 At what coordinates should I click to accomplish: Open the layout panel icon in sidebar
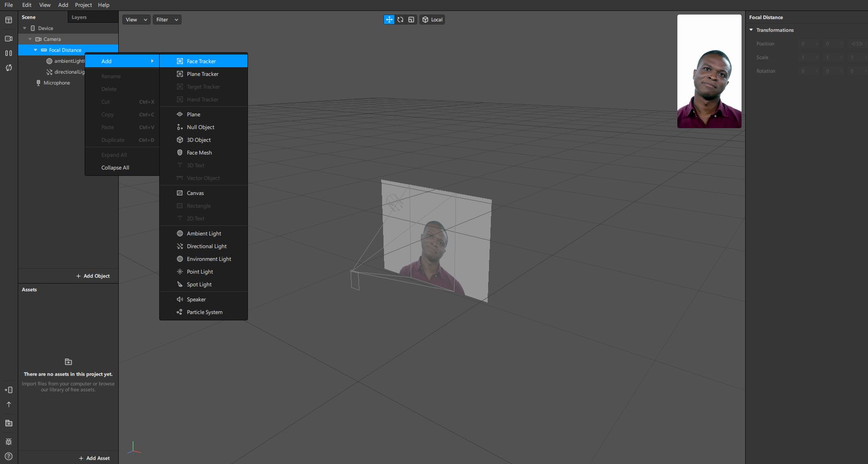tap(9, 20)
